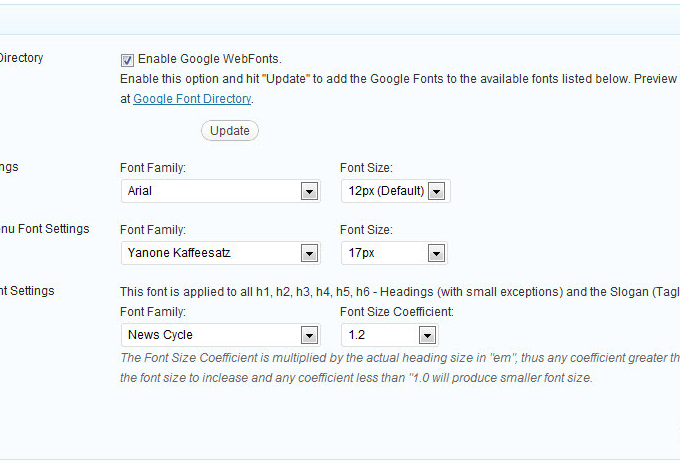680x463 pixels.
Task: Select the Arial font family field
Action: [x=210, y=191]
